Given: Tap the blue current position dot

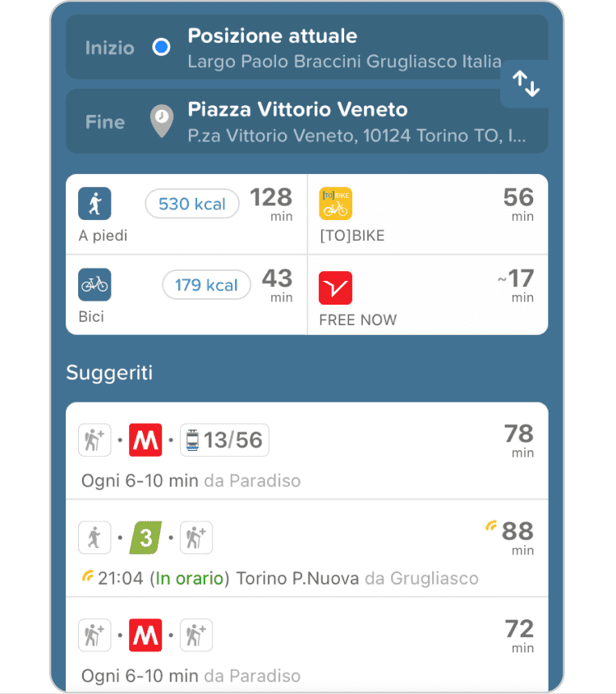Looking at the screenshot, I should [x=162, y=48].
